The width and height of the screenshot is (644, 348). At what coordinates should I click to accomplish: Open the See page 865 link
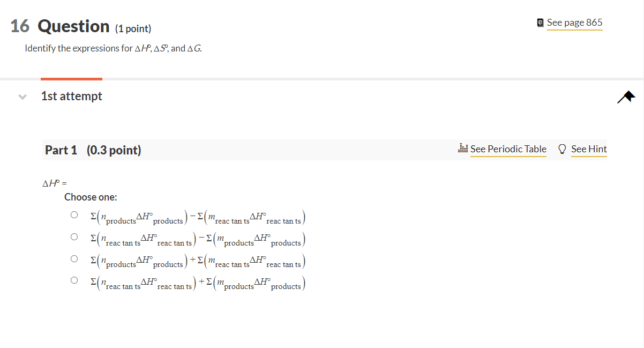(574, 23)
